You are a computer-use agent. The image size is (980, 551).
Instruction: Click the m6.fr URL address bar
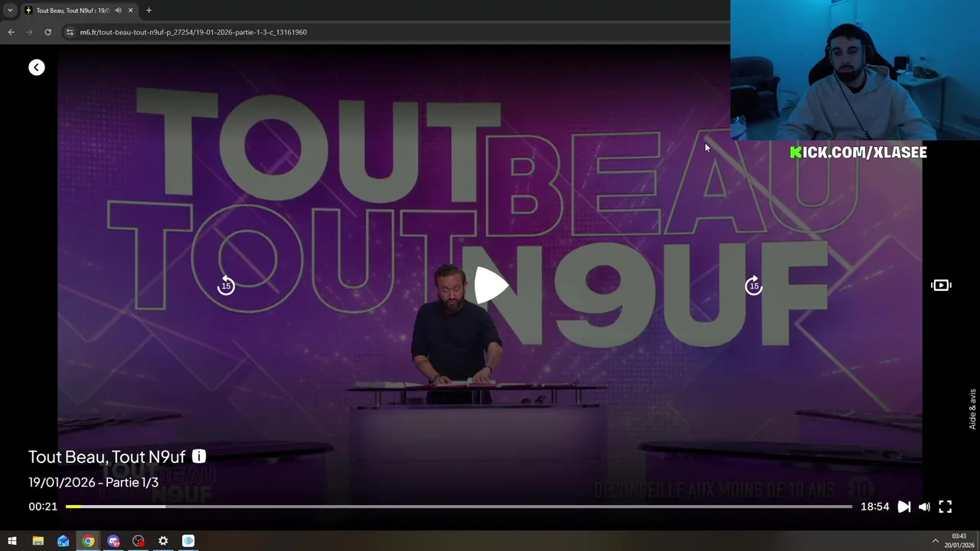194,32
